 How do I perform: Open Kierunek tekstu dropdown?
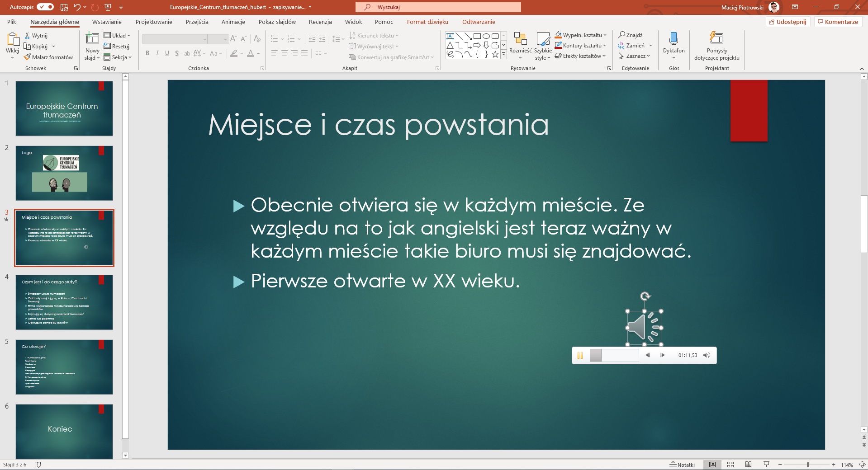click(x=374, y=35)
